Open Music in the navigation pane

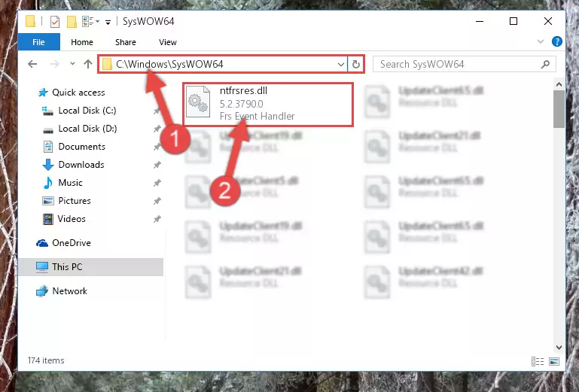pyautogui.click(x=70, y=183)
